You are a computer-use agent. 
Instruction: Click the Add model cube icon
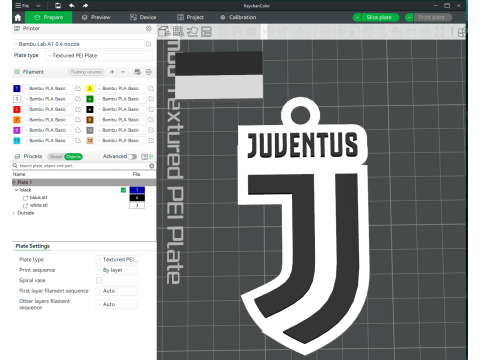(164, 32)
